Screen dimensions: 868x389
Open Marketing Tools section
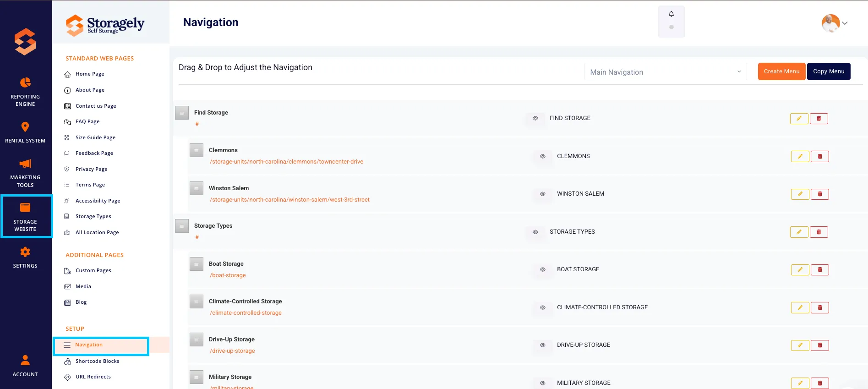click(x=25, y=173)
